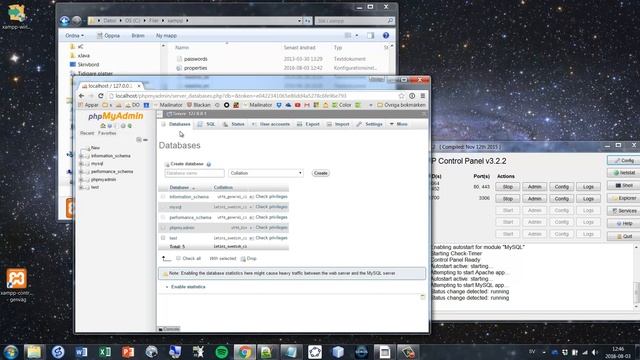The width and height of the screenshot is (640, 360).
Task: Stop Apache on the ports 80, 443 row
Action: pyautogui.click(x=508, y=187)
